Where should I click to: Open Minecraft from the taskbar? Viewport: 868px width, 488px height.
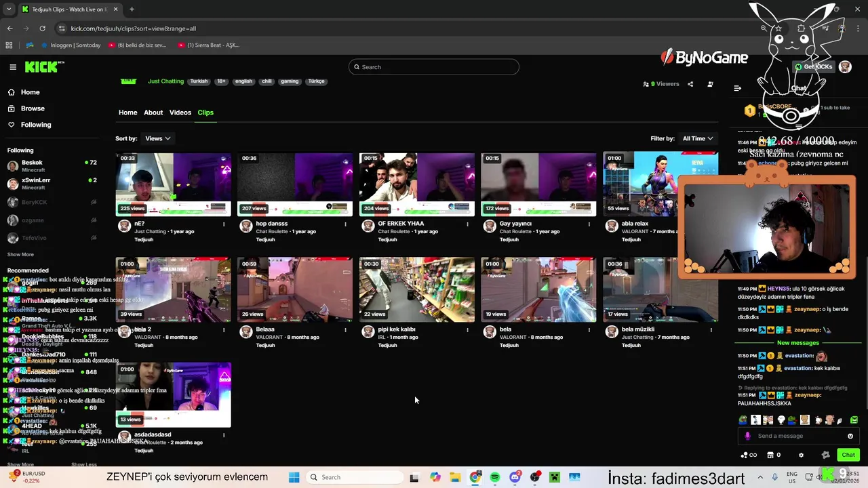[x=555, y=477]
